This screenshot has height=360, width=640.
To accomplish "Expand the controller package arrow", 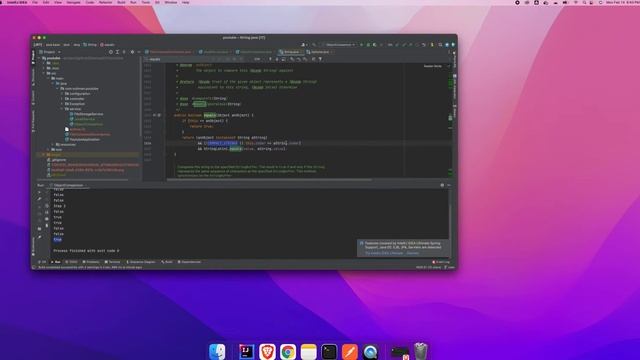I will click(x=62, y=98).
